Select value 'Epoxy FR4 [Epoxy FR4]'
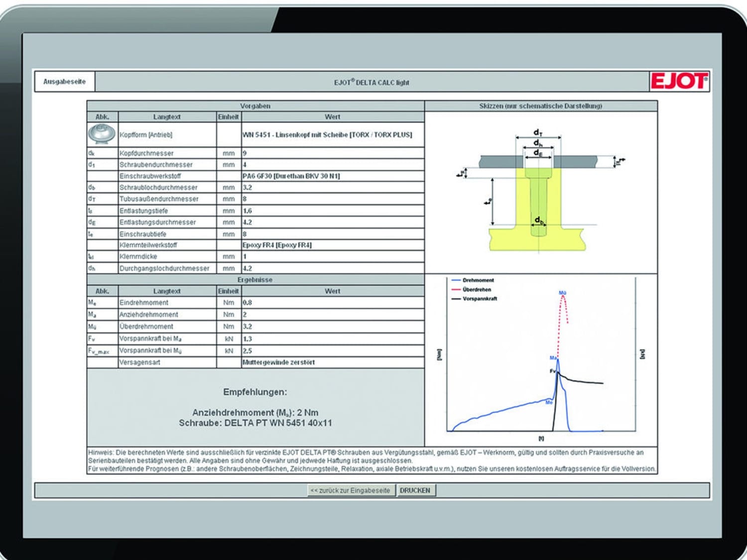The height and width of the screenshot is (560, 747). coord(277,245)
